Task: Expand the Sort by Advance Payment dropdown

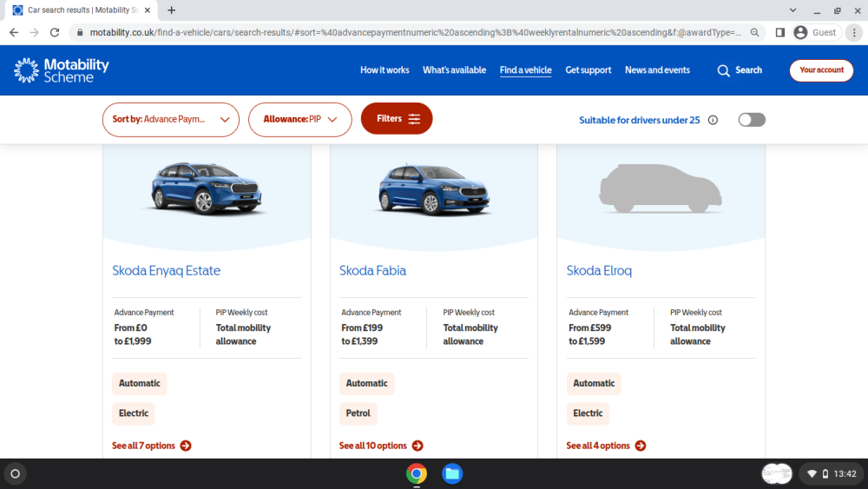Action: coord(170,120)
